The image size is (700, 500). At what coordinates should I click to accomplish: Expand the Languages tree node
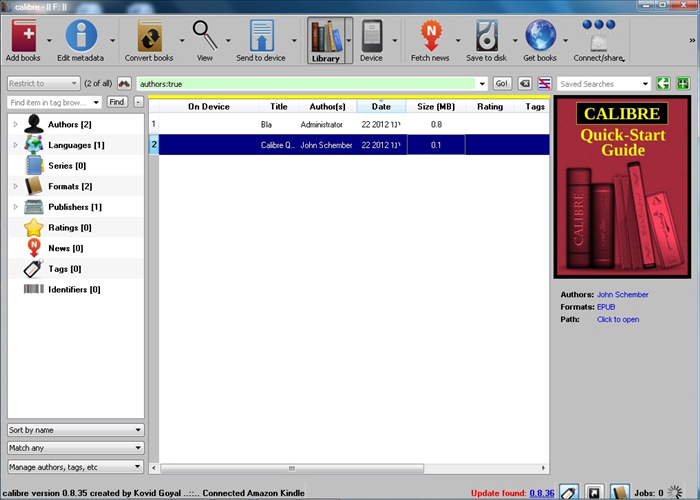(x=16, y=145)
